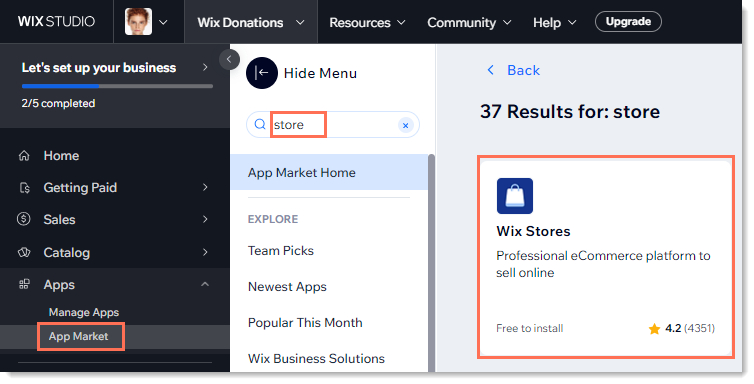This screenshot has width=754, height=384.
Task: Open Newest Apps
Action: (287, 286)
